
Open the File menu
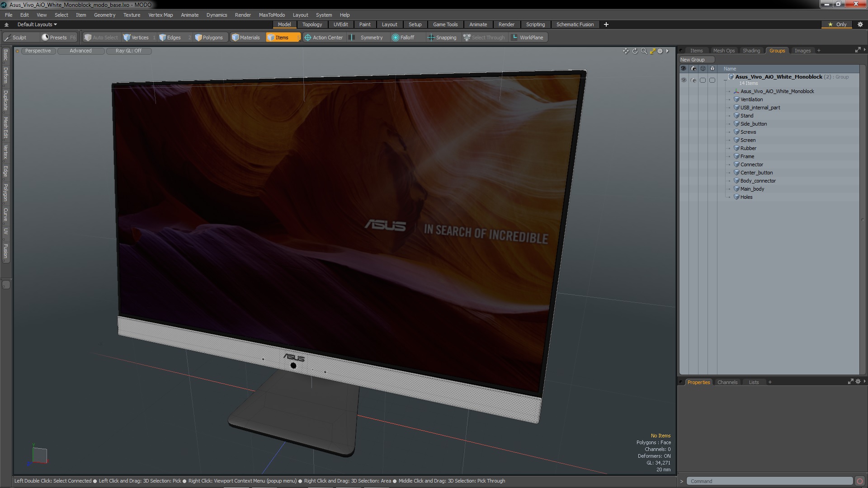(x=9, y=15)
